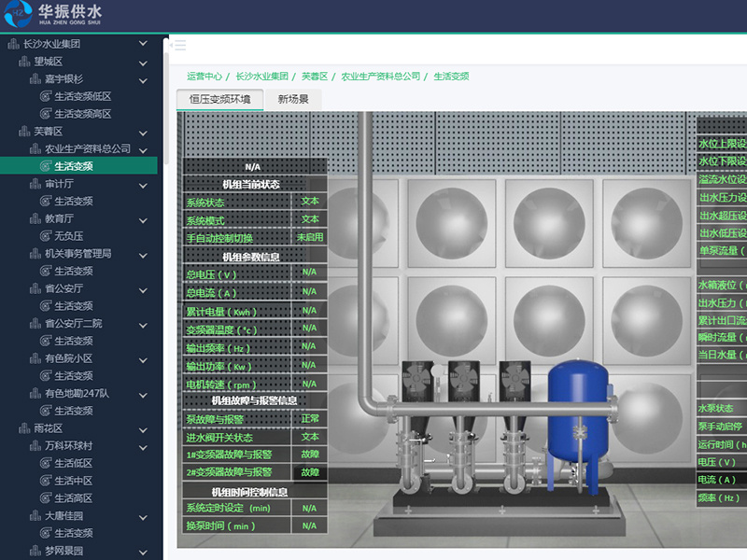Click the pump icon beside 生活低区

(46, 463)
